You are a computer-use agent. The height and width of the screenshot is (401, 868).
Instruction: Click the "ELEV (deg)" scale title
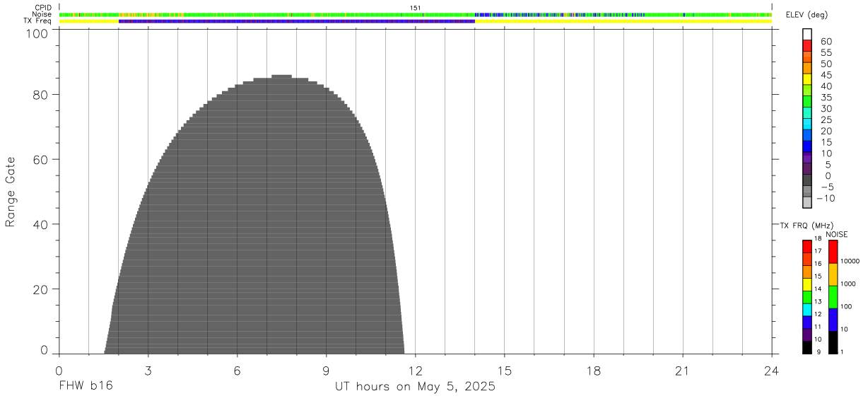[807, 16]
